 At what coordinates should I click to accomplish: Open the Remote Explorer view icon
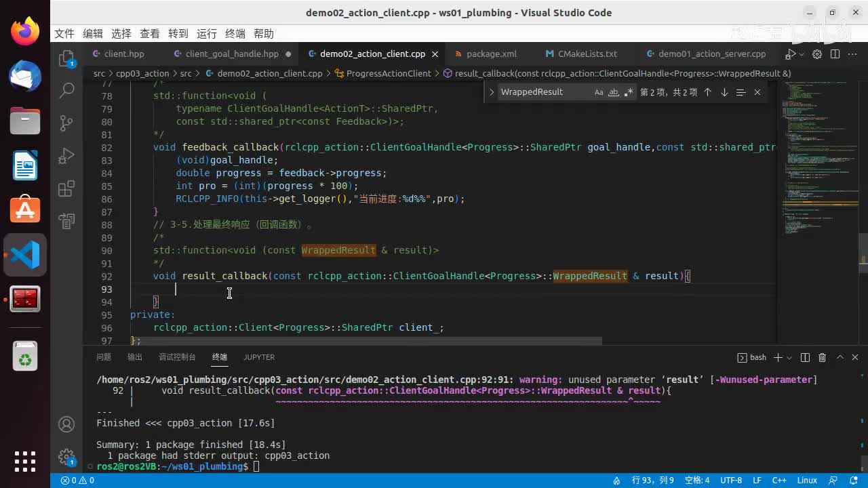click(66, 221)
